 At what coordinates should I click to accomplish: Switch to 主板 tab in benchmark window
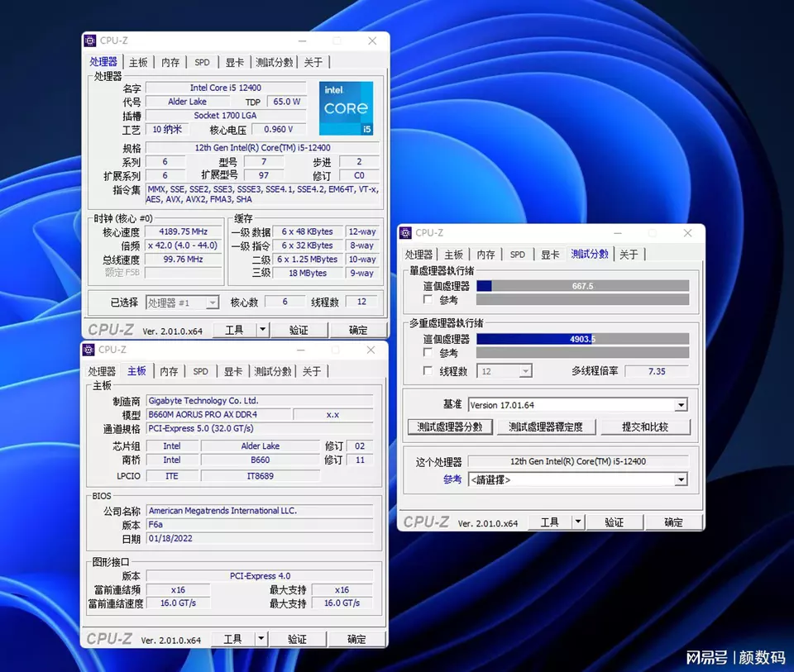[x=453, y=255]
